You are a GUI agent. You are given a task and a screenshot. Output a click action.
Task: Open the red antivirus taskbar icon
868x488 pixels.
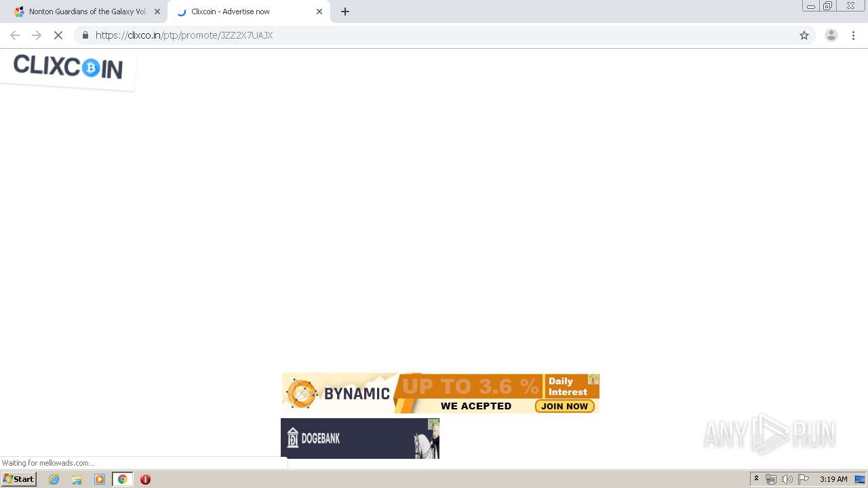coord(145,479)
